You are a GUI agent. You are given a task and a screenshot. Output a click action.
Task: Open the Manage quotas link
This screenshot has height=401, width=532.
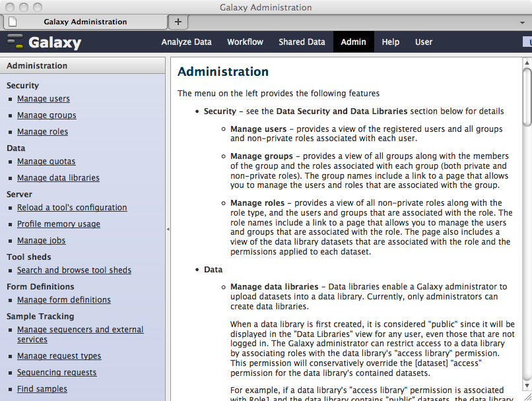[x=46, y=162]
